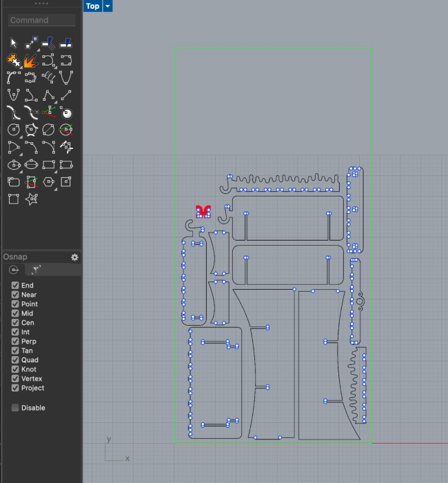Click the Command input field
448x483 pixels.
point(41,21)
